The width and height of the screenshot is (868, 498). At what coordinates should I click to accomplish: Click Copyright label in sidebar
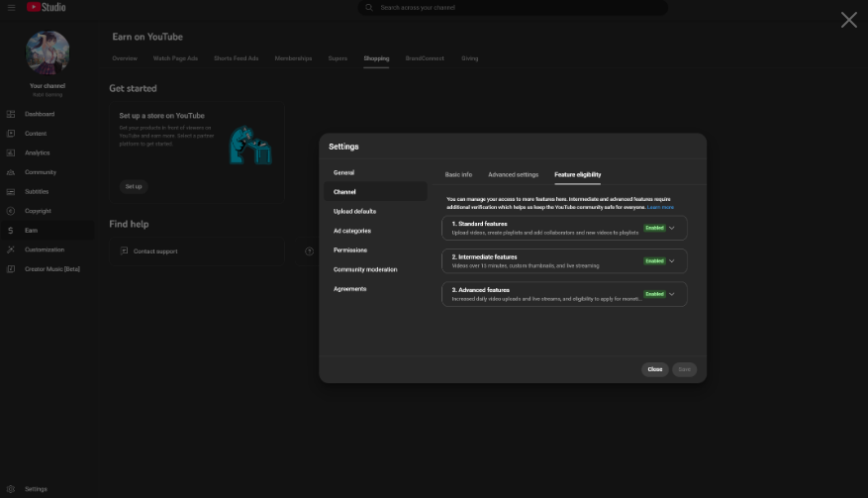[x=38, y=211]
